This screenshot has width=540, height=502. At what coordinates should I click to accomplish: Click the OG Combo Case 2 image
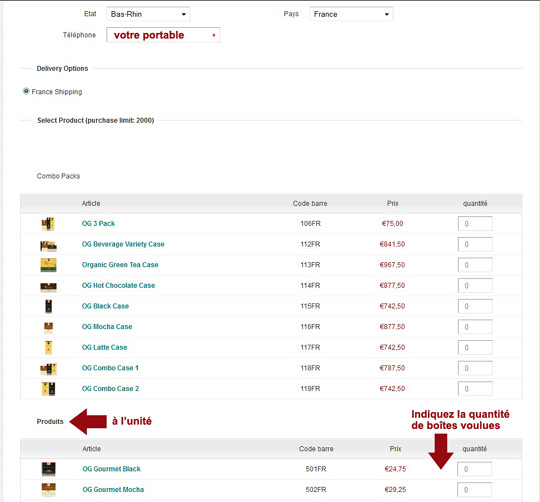[49, 389]
